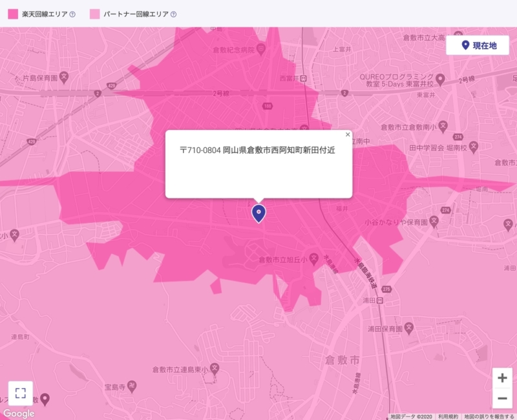The width and height of the screenshot is (517, 420).
Task: Select 倉敷市立旭丘小 school marker
Action: [x=314, y=259]
